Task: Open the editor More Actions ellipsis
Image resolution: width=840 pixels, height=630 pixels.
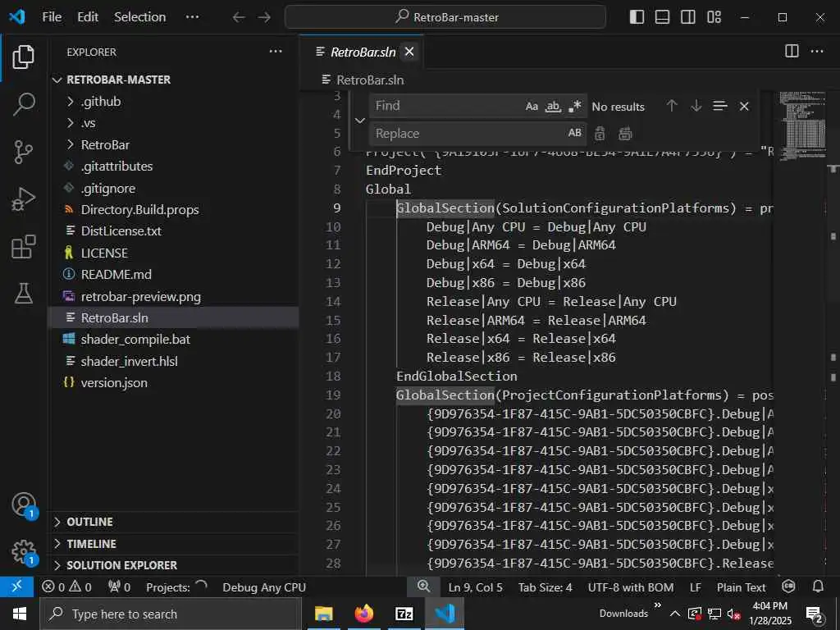Action: click(x=817, y=51)
